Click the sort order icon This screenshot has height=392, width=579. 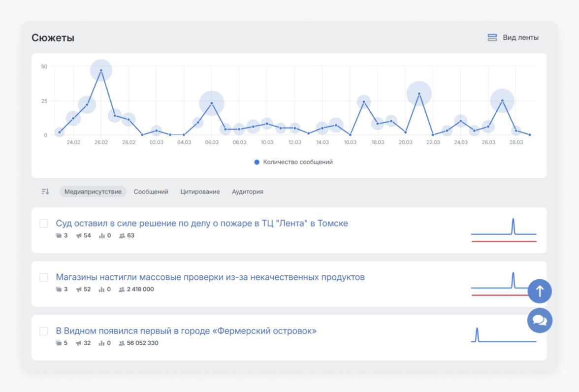click(45, 192)
